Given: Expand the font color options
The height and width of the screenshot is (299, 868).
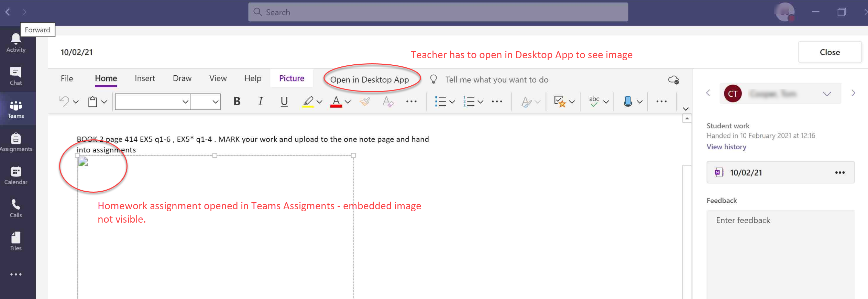Looking at the screenshot, I should [x=348, y=102].
